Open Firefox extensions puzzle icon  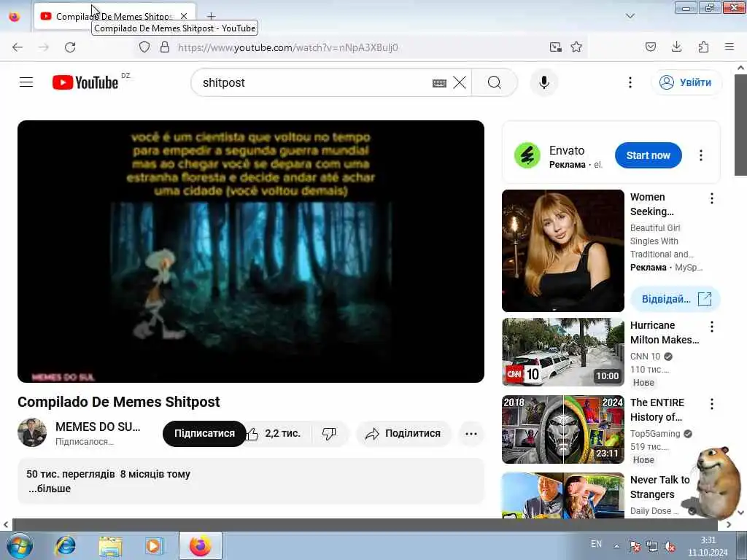[703, 47]
